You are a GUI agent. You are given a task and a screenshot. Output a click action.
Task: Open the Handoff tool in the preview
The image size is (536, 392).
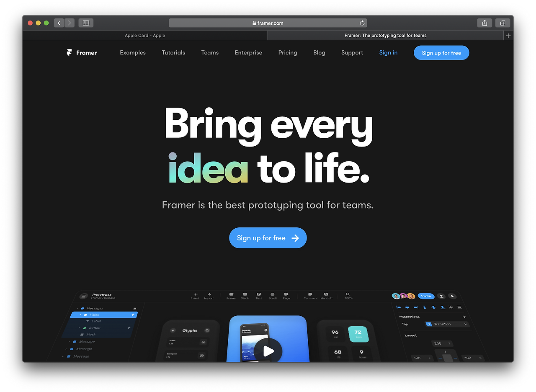(326, 296)
